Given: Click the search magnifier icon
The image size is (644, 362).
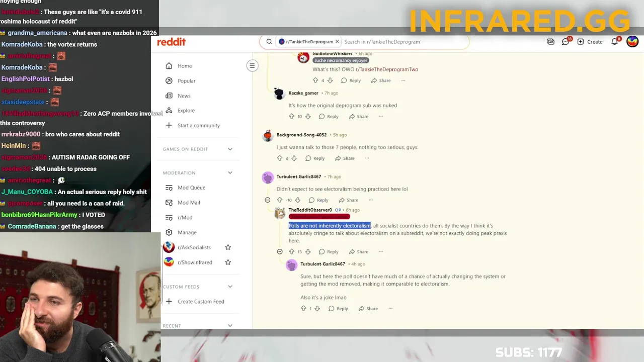Looking at the screenshot, I should click(x=269, y=42).
